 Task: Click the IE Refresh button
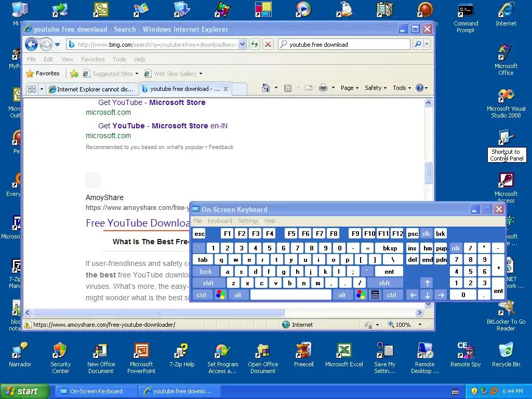(255, 44)
